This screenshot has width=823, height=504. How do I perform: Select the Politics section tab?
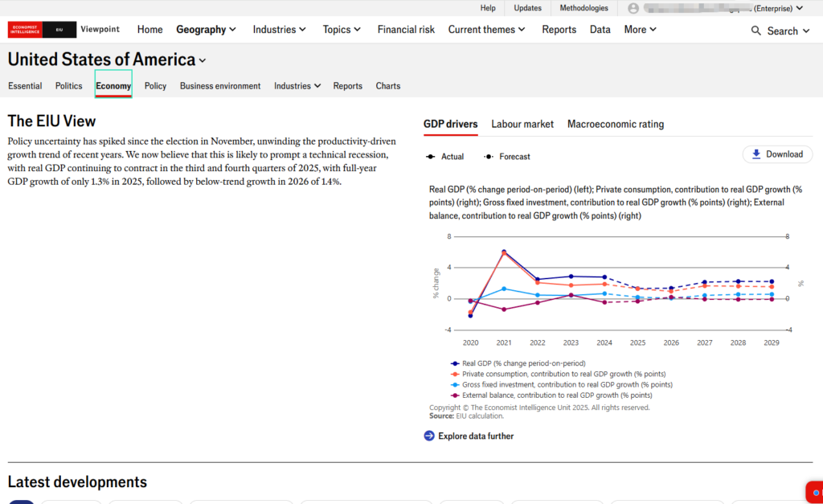[69, 86]
